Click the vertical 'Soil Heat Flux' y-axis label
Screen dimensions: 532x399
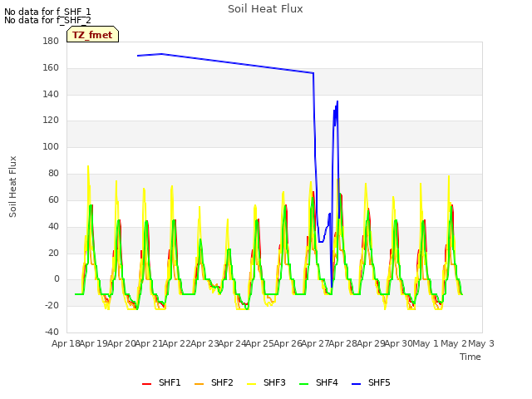point(12,186)
